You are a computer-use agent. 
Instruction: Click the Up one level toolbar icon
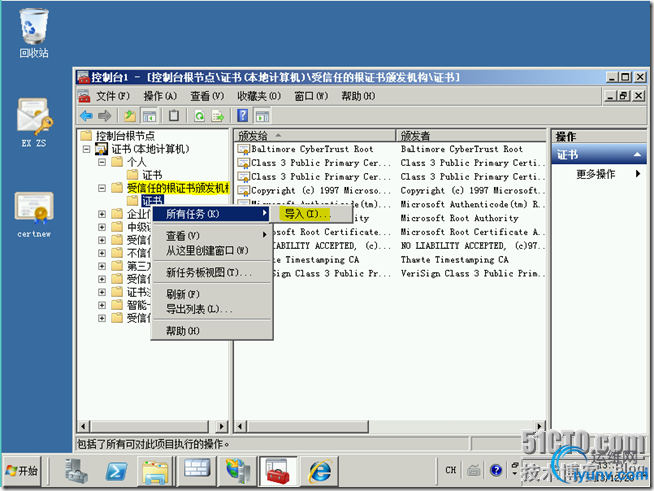(x=130, y=116)
